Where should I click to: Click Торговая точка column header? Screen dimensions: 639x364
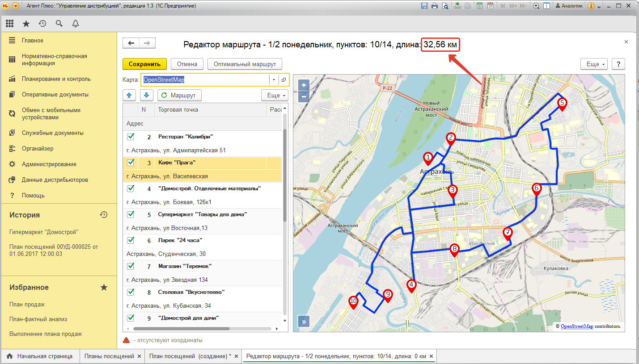pyautogui.click(x=210, y=109)
